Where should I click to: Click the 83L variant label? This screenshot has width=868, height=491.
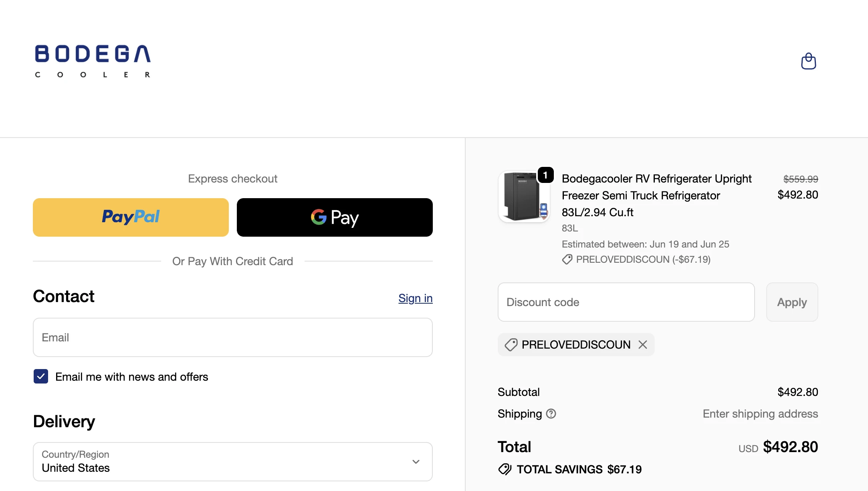click(x=570, y=228)
